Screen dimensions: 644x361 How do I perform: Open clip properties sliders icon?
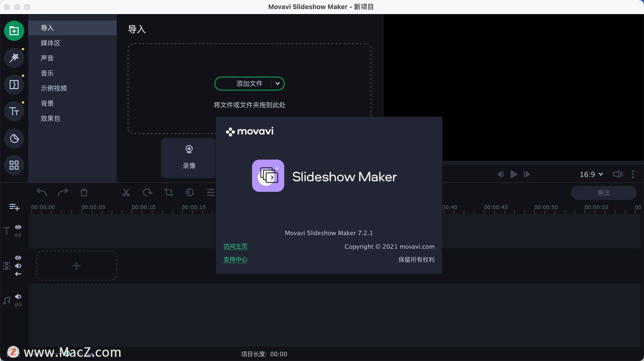211,192
